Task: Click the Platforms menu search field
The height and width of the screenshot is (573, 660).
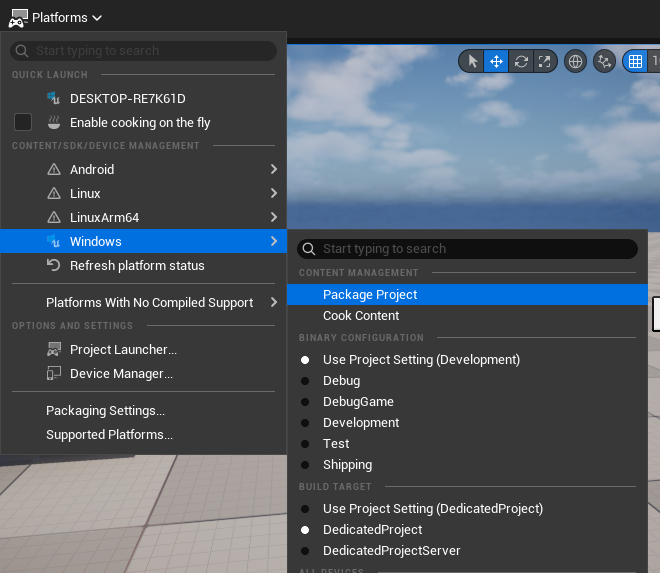Action: click(144, 51)
